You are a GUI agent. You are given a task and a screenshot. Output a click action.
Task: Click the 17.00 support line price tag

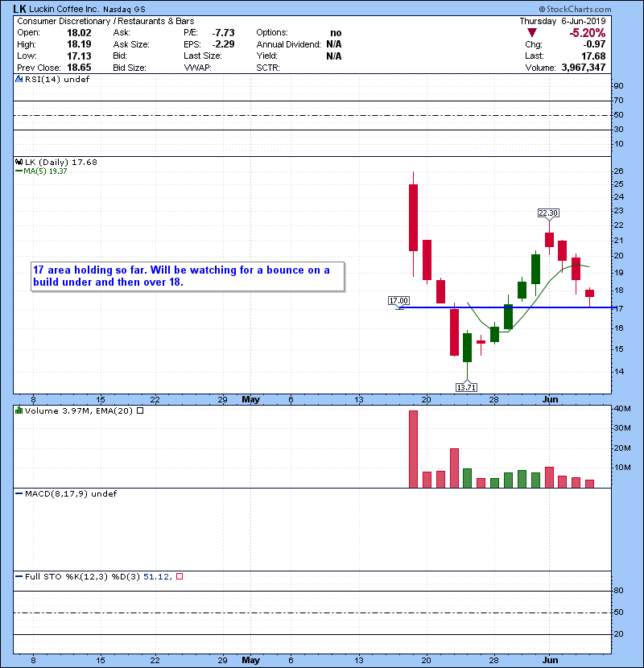tap(399, 301)
